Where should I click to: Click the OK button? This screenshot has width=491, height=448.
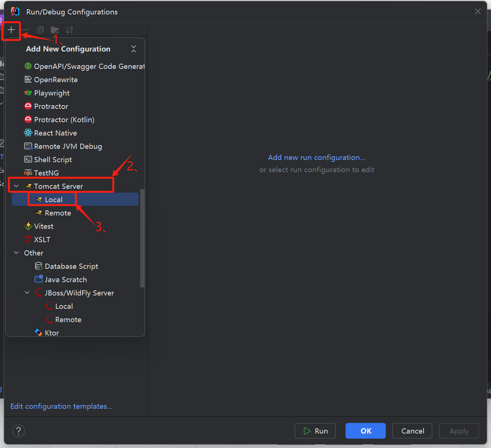[x=365, y=431]
